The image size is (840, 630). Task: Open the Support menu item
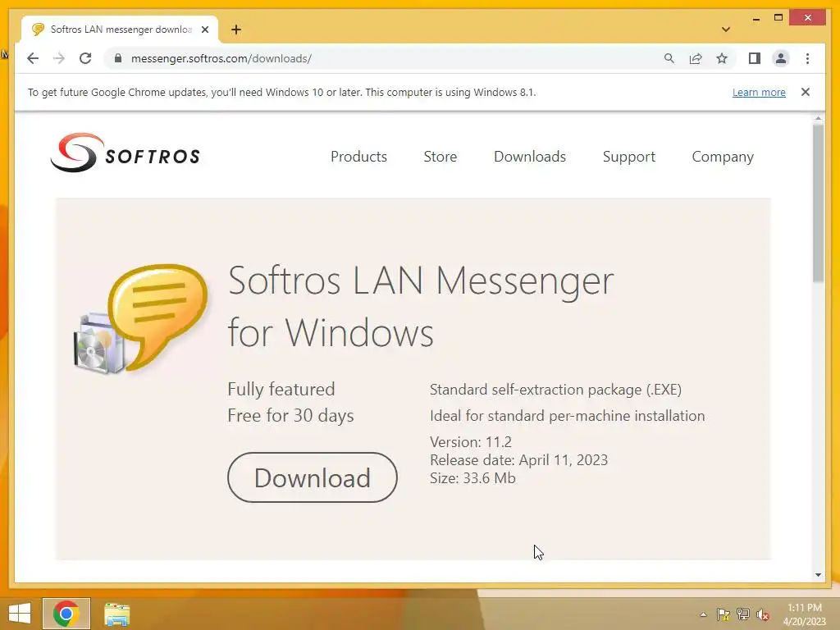coord(628,157)
